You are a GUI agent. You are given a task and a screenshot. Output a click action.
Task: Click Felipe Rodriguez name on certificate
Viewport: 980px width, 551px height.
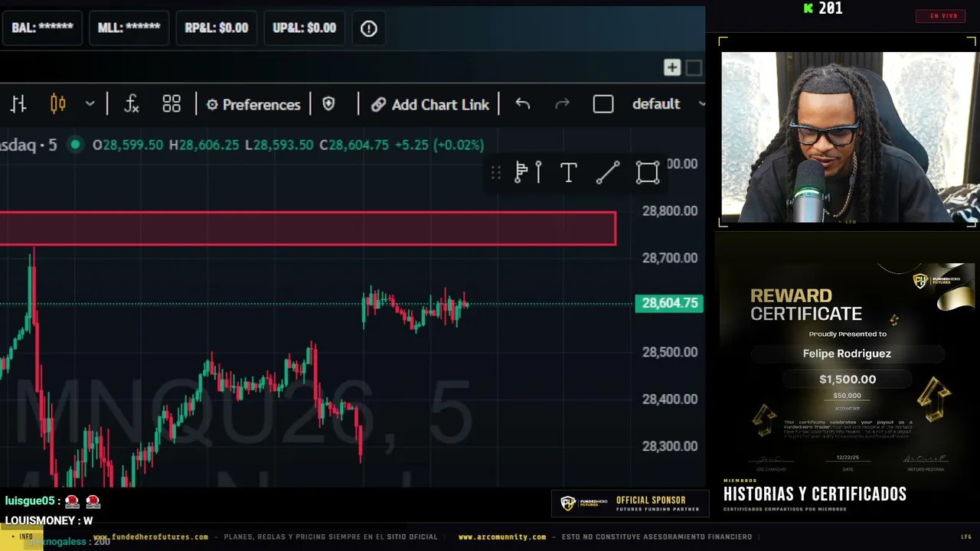click(847, 354)
